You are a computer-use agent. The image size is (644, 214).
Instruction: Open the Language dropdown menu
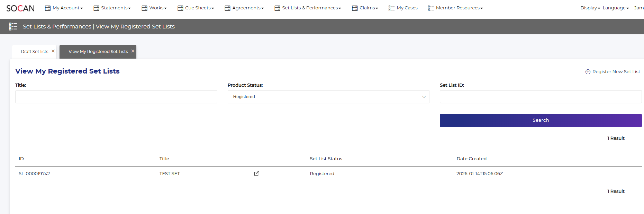coord(615,8)
